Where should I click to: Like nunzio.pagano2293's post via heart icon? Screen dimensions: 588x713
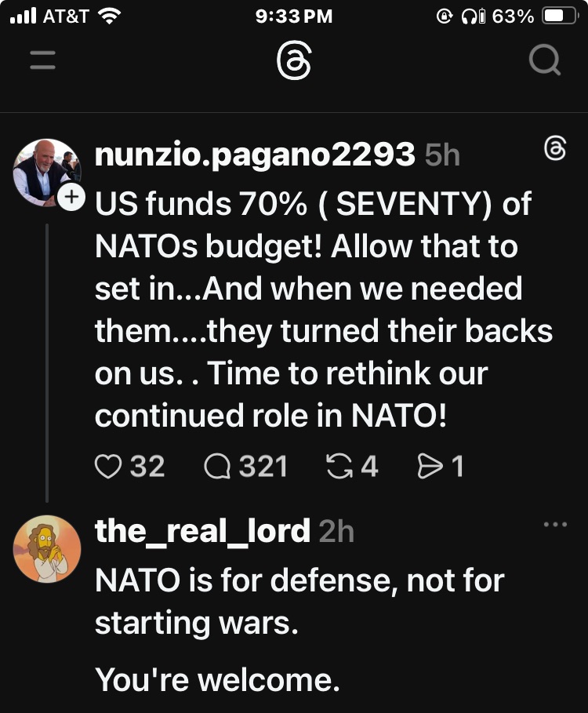tap(106, 467)
